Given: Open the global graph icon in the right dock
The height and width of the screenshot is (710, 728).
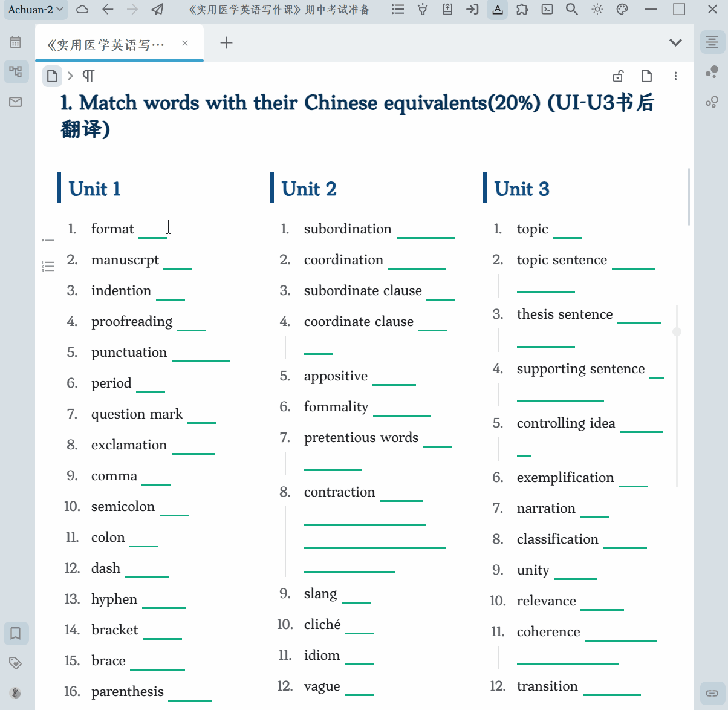Looking at the screenshot, I should 712,102.
